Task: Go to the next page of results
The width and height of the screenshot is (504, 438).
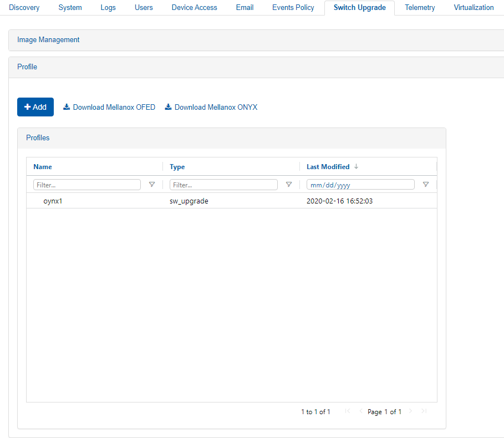Action: click(x=410, y=411)
